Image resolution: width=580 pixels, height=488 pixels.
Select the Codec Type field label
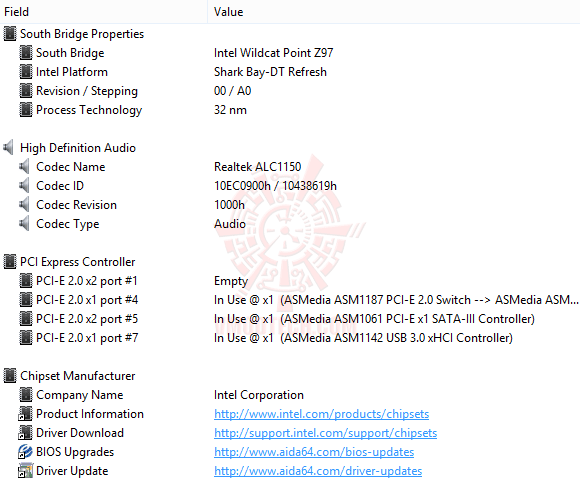pyautogui.click(x=68, y=224)
